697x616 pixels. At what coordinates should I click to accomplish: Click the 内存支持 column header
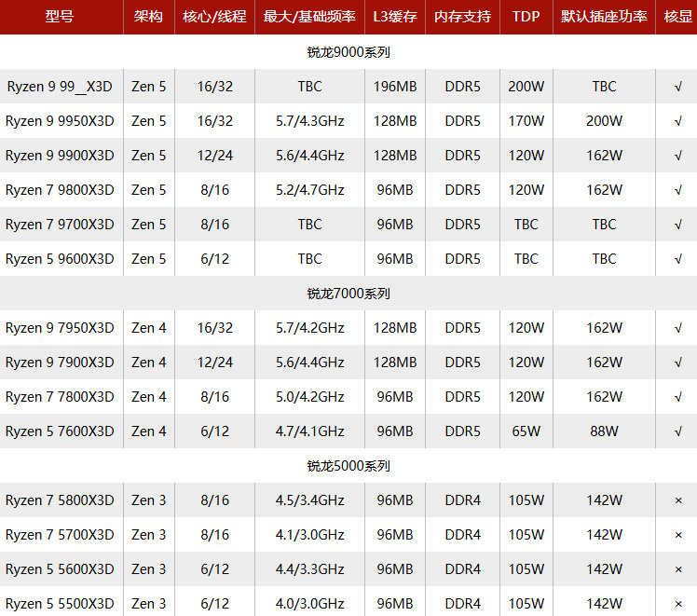click(x=463, y=17)
